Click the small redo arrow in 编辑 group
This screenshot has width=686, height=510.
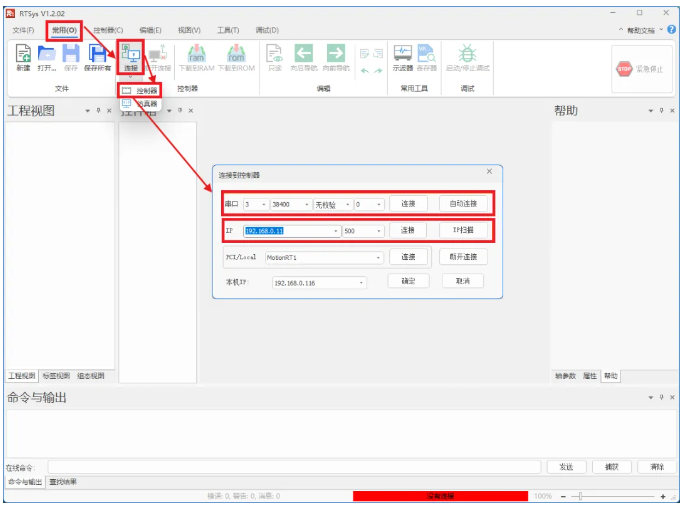point(378,70)
